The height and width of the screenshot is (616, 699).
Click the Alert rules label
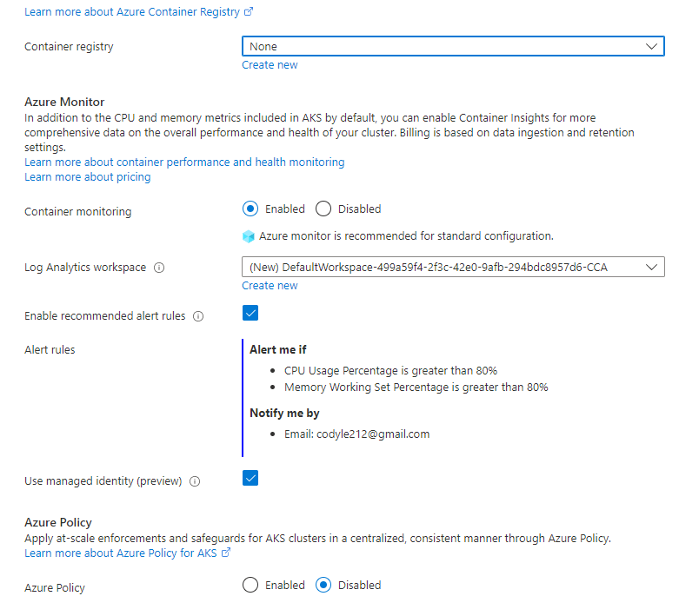coord(50,349)
